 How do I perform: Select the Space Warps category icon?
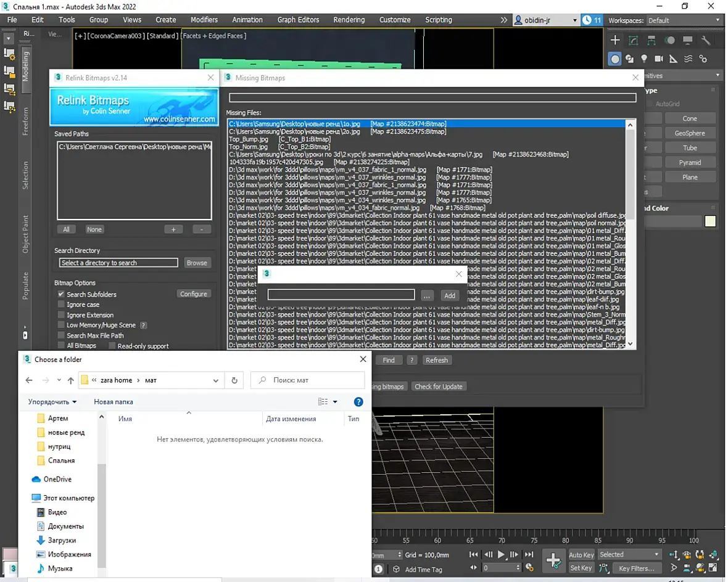click(x=688, y=59)
